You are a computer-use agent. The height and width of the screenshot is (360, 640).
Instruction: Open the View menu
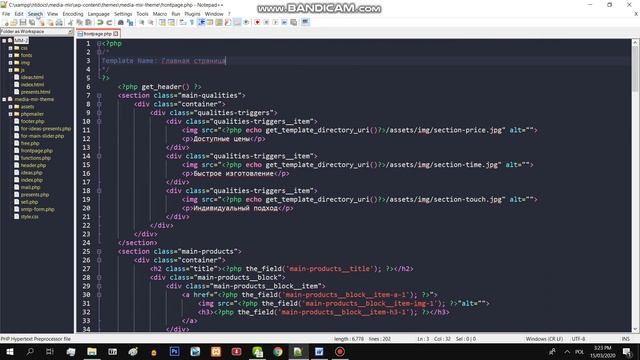(53, 14)
